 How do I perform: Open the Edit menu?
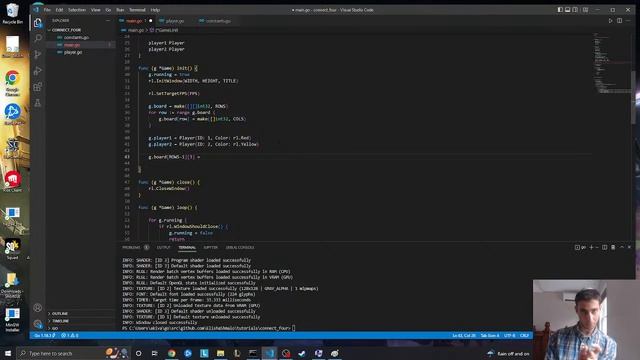[59, 10]
